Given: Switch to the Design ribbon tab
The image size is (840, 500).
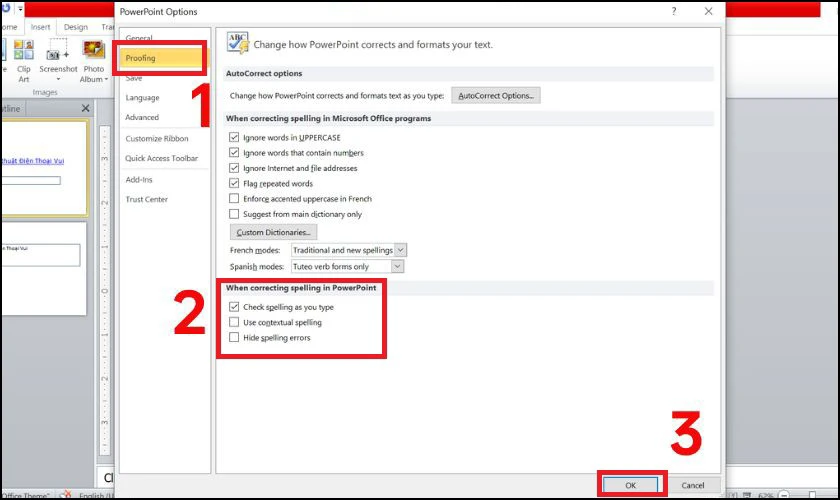Looking at the screenshot, I should pyautogui.click(x=76, y=27).
